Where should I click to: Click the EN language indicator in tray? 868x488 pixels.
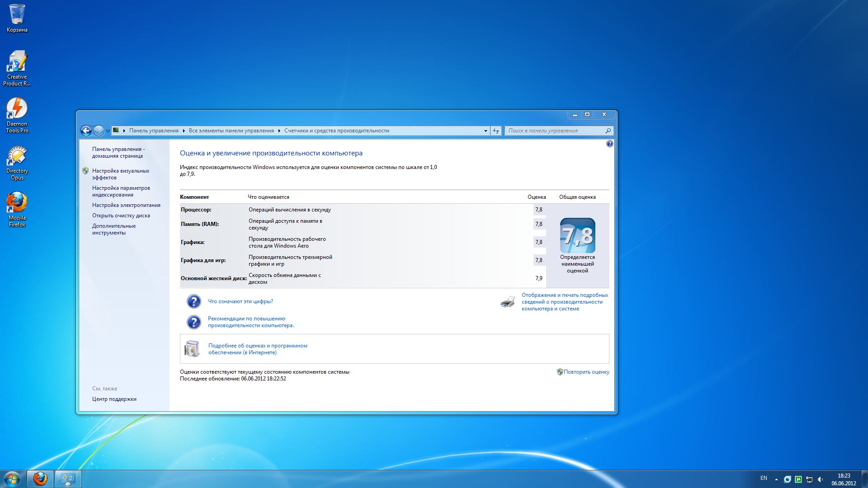[764, 478]
